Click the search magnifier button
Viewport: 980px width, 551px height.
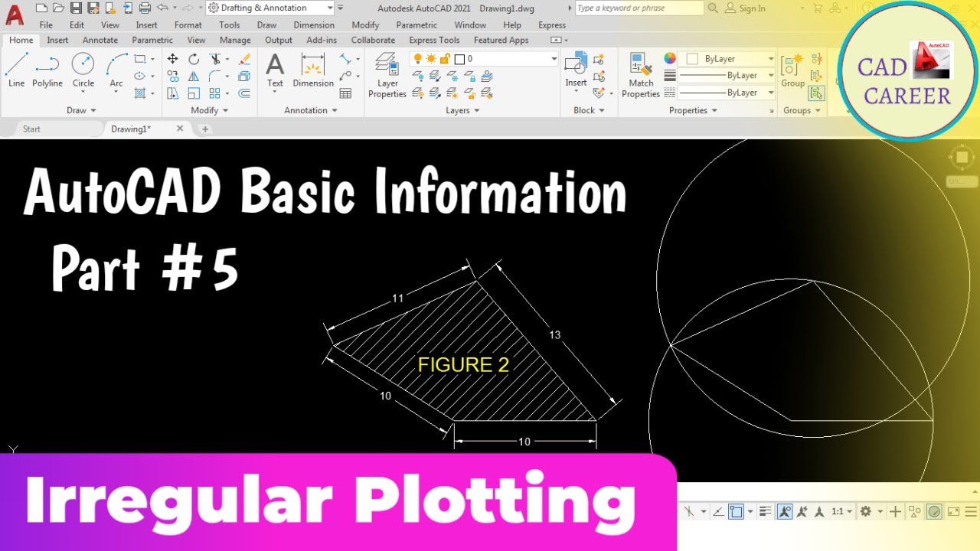point(713,8)
